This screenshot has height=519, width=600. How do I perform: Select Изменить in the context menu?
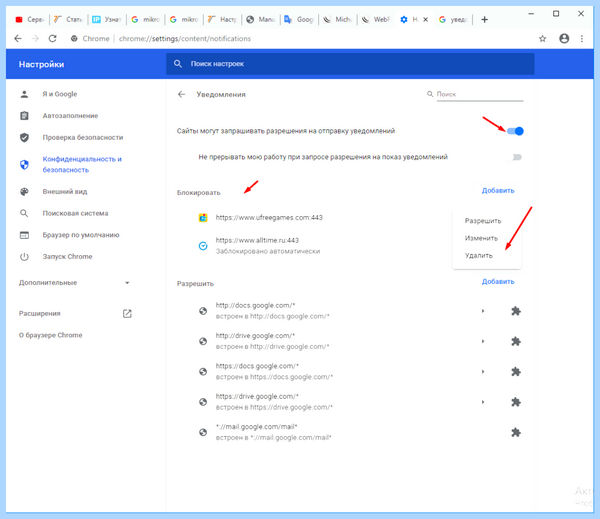[481, 238]
